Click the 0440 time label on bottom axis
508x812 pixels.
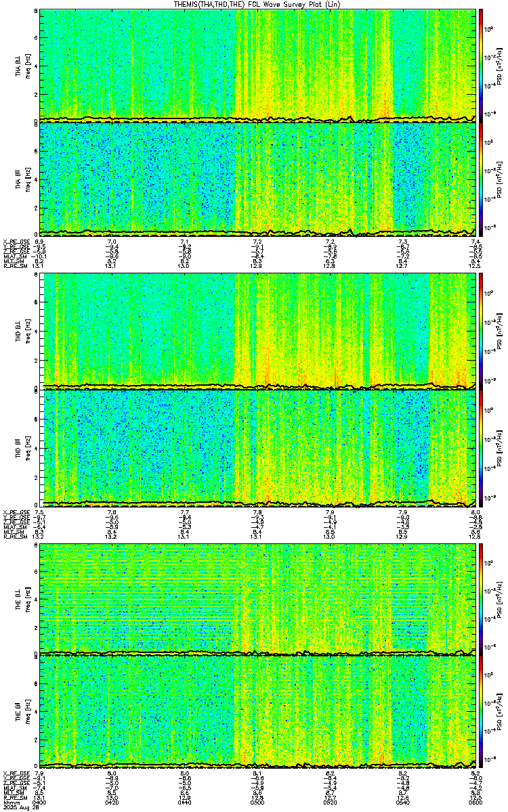click(x=185, y=803)
